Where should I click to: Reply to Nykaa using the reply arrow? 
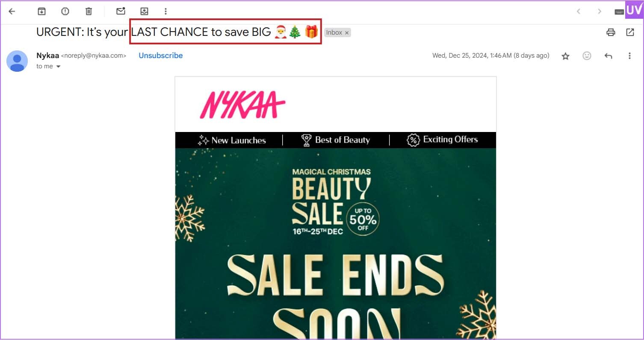coord(608,56)
